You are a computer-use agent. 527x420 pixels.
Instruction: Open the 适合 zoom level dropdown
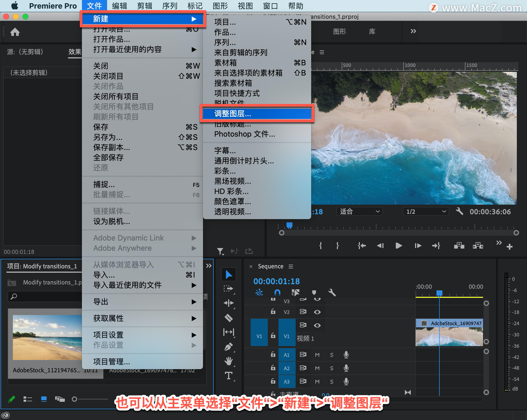click(359, 211)
